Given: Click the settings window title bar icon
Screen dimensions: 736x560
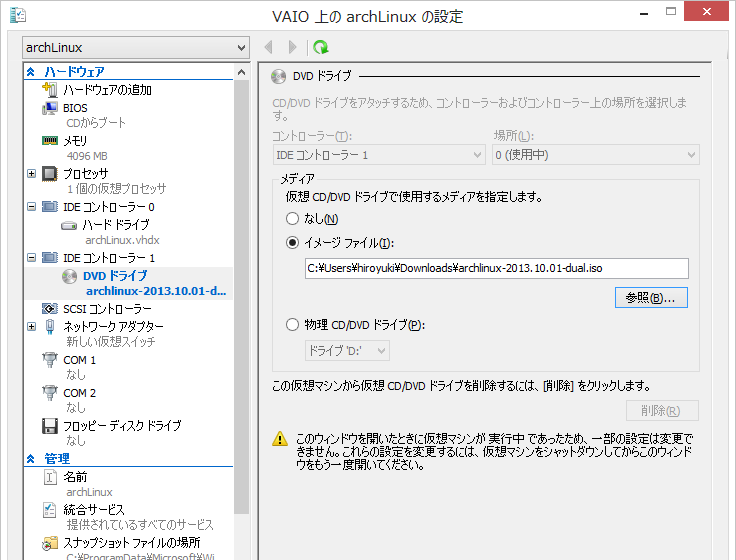Looking at the screenshot, I should click(18, 15).
